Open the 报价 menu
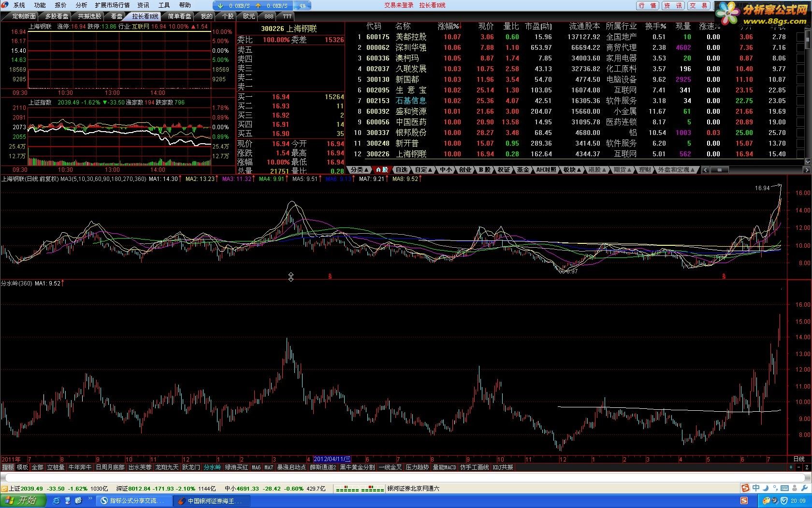 click(x=61, y=5)
